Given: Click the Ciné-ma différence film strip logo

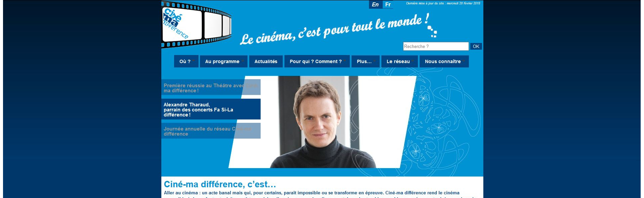Looking at the screenshot, I should 196,25.
